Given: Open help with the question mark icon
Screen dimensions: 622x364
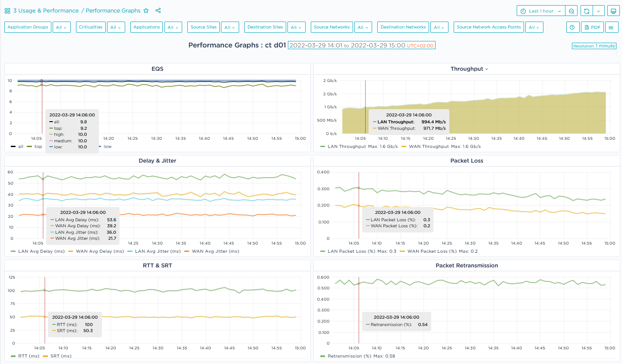Looking at the screenshot, I should (572, 27).
